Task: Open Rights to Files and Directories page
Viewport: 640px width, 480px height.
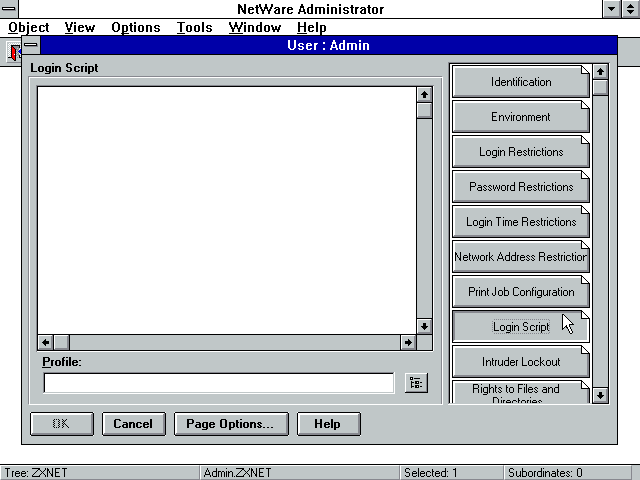Action: coord(521,392)
